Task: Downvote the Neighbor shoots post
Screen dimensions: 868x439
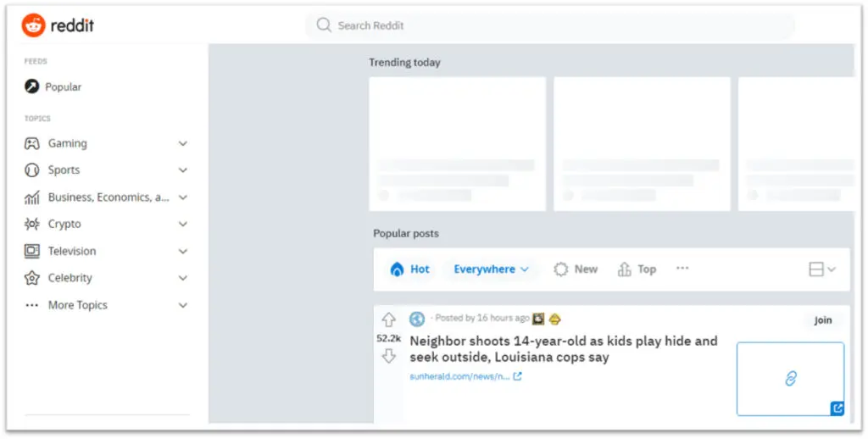Action: 388,356
